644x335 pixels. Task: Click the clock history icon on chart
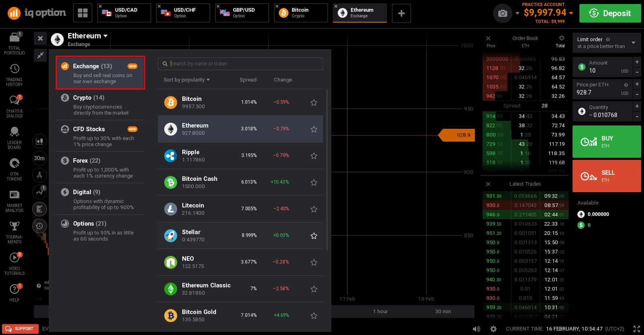(x=40, y=226)
